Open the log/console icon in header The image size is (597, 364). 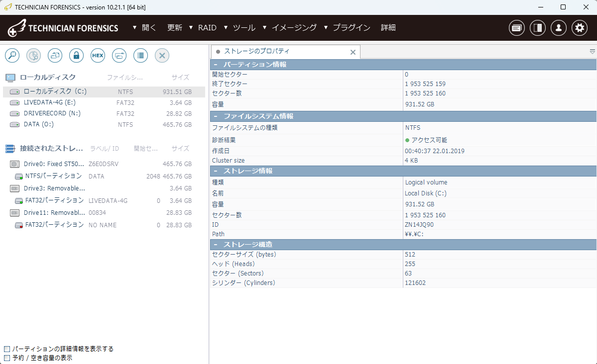tap(517, 28)
